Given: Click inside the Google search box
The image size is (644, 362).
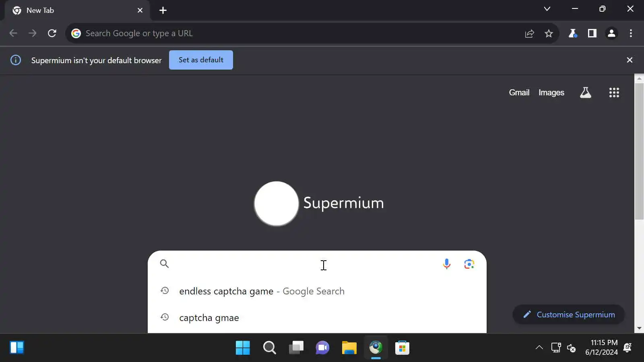Looking at the screenshot, I should click(x=317, y=264).
